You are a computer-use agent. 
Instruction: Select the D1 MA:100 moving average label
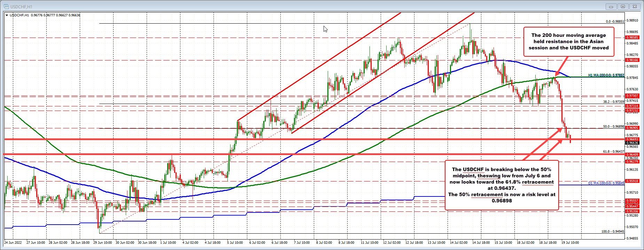pos(606,183)
